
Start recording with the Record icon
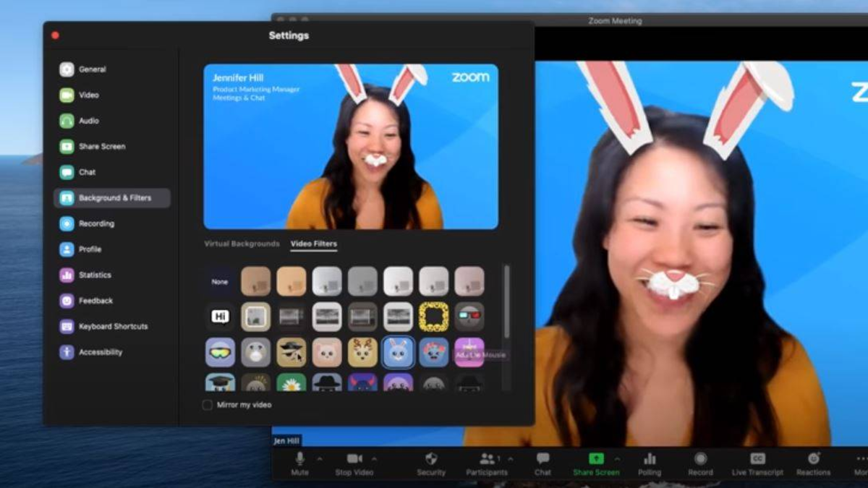click(700, 458)
